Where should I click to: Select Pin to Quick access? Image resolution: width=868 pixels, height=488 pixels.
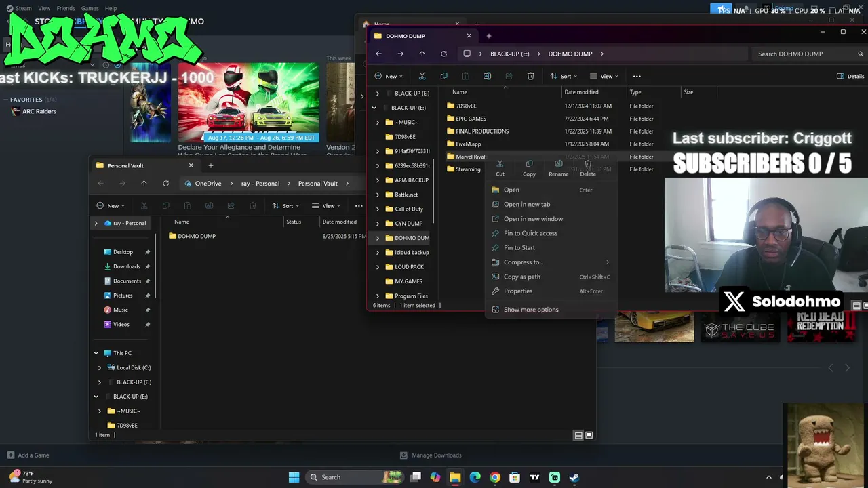[x=550, y=233]
